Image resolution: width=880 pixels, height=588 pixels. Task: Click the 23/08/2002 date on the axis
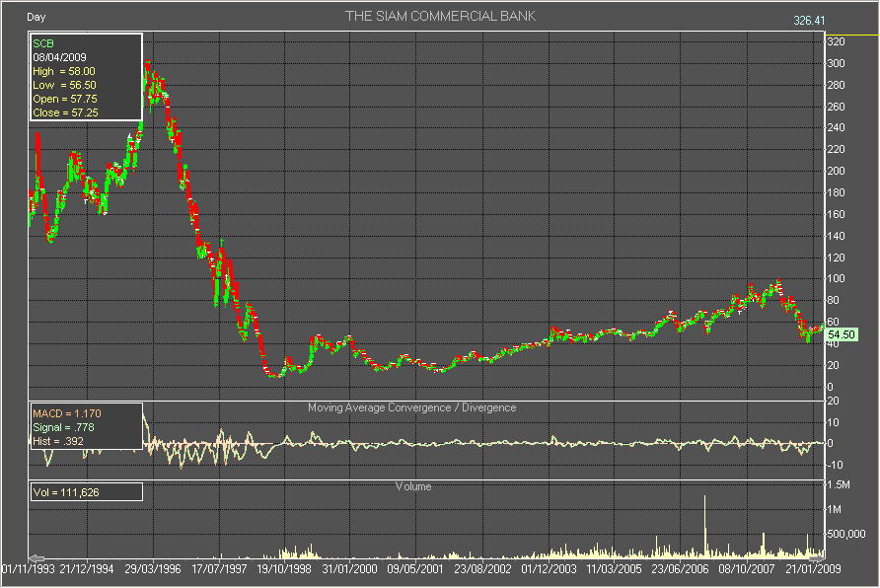(x=482, y=569)
